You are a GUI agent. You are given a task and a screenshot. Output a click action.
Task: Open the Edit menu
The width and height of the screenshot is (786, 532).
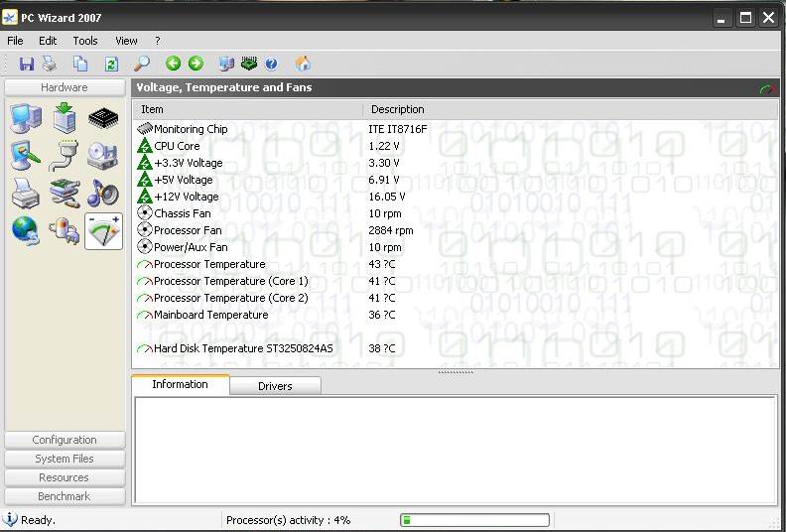[48, 41]
